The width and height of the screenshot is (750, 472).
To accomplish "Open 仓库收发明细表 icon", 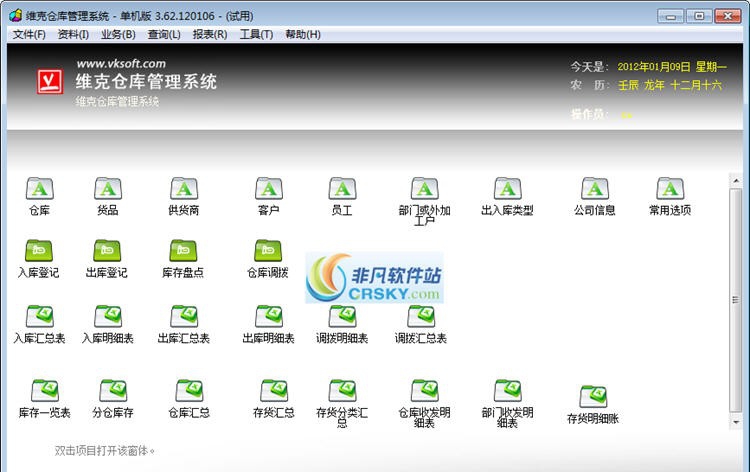I will pos(425,391).
